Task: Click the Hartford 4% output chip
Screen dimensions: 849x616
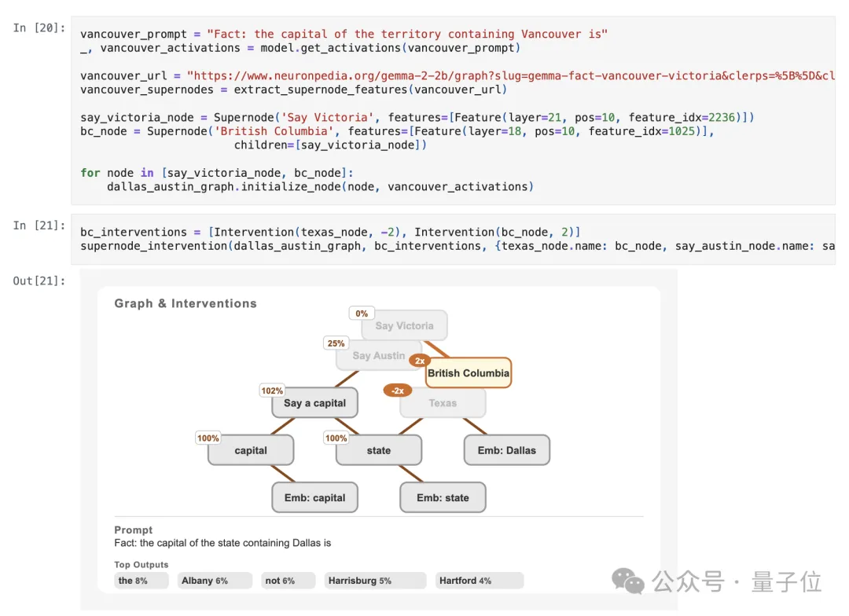Action: (x=479, y=581)
